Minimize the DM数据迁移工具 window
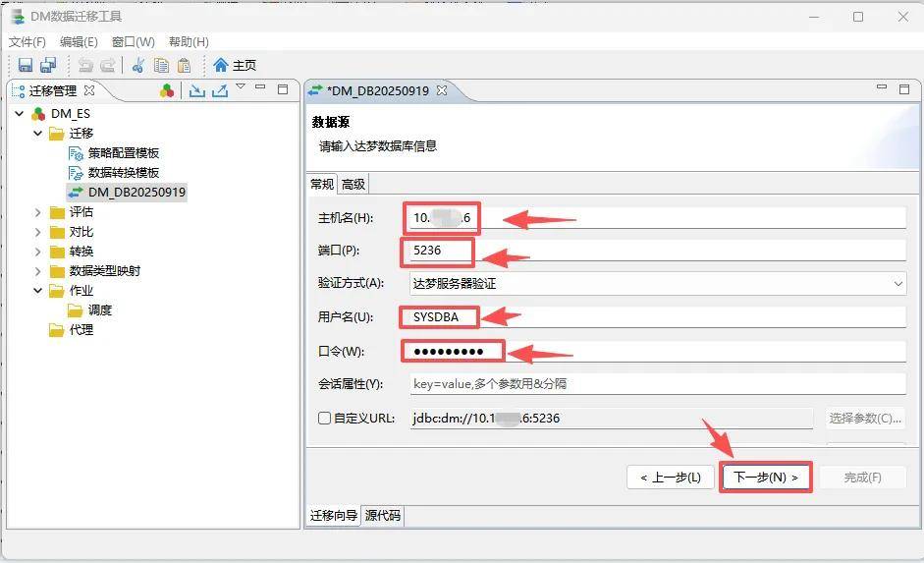This screenshot has height=563, width=924. click(x=814, y=17)
